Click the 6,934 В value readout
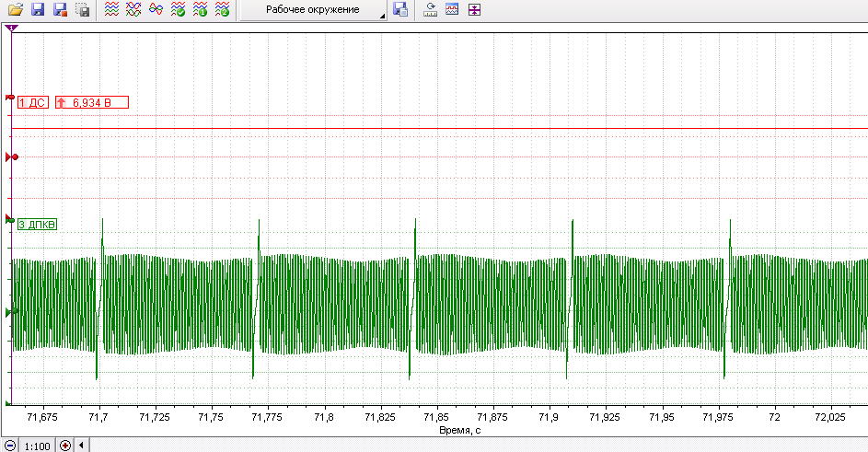The height and width of the screenshot is (452, 868). click(92, 102)
